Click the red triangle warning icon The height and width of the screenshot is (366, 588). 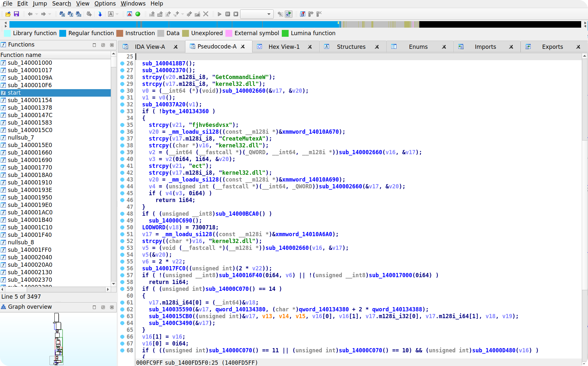click(x=129, y=14)
